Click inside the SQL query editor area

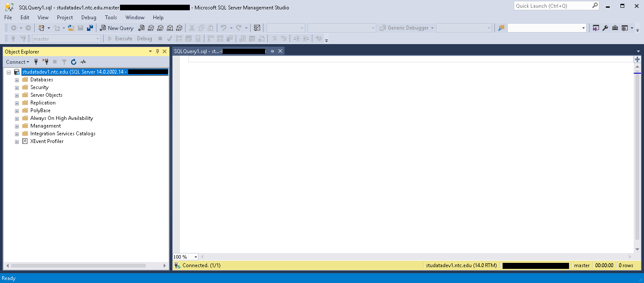coord(406,154)
